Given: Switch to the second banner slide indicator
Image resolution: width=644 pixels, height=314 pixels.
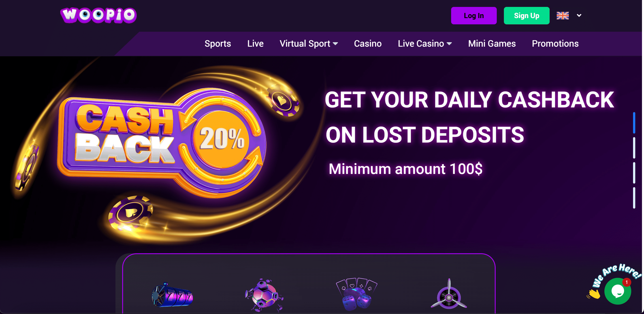Looking at the screenshot, I should tap(634, 148).
